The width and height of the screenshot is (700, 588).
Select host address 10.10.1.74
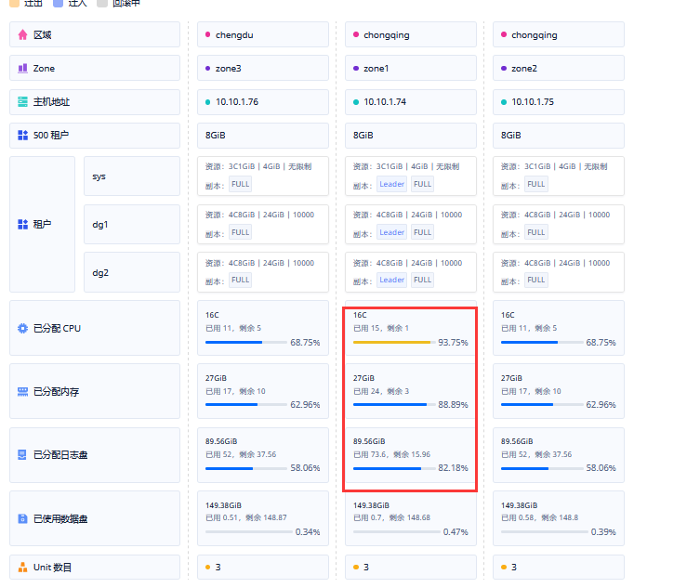tap(384, 102)
